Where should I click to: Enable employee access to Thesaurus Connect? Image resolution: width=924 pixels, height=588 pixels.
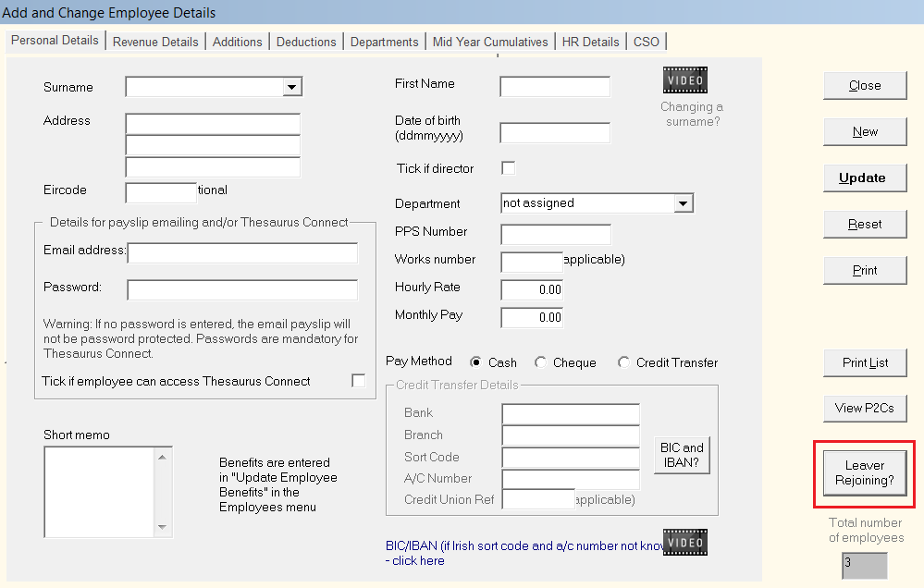(358, 381)
